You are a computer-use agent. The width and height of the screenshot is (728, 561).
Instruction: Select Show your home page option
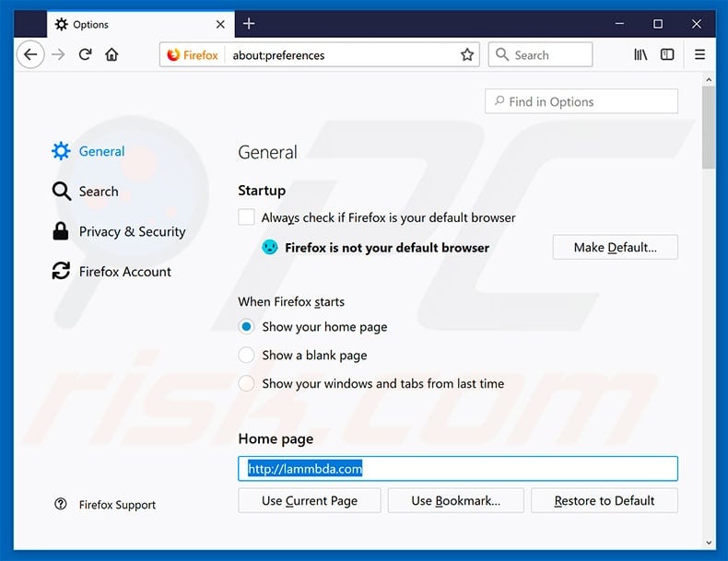pyautogui.click(x=247, y=327)
